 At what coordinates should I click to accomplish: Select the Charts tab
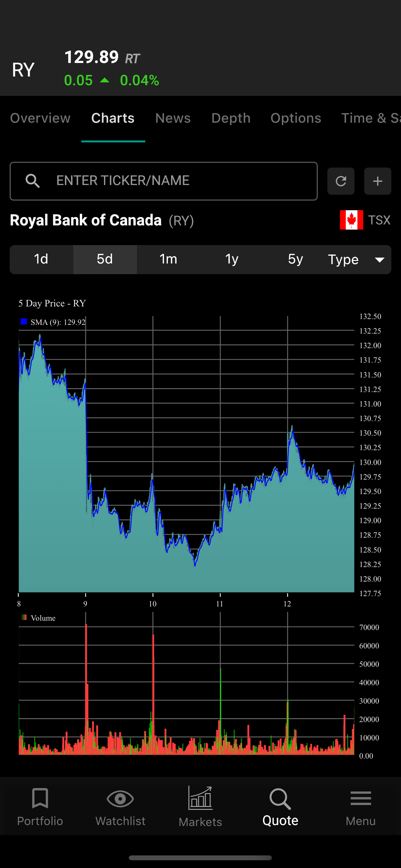pyautogui.click(x=113, y=118)
